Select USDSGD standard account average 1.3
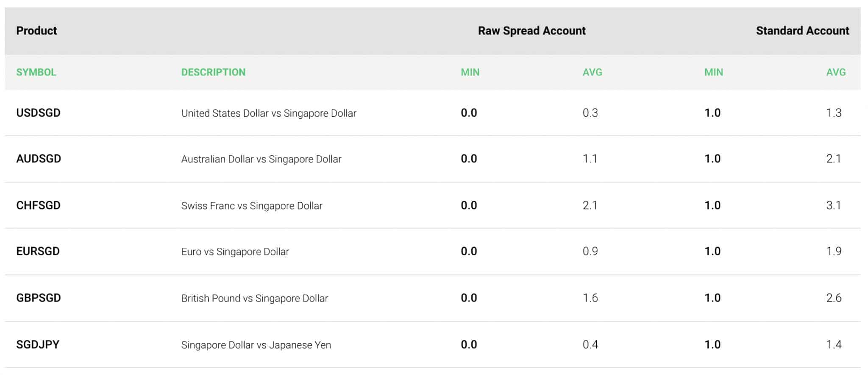This screenshot has width=868, height=375. click(834, 113)
